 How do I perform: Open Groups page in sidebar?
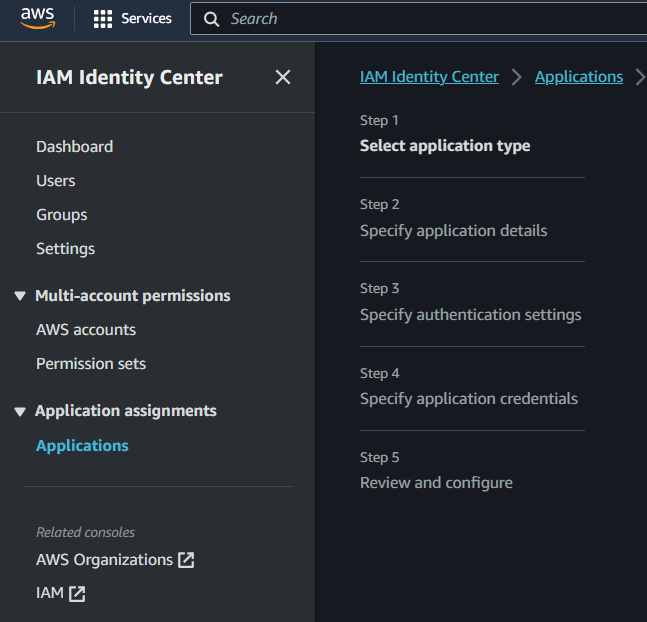[x=62, y=215]
